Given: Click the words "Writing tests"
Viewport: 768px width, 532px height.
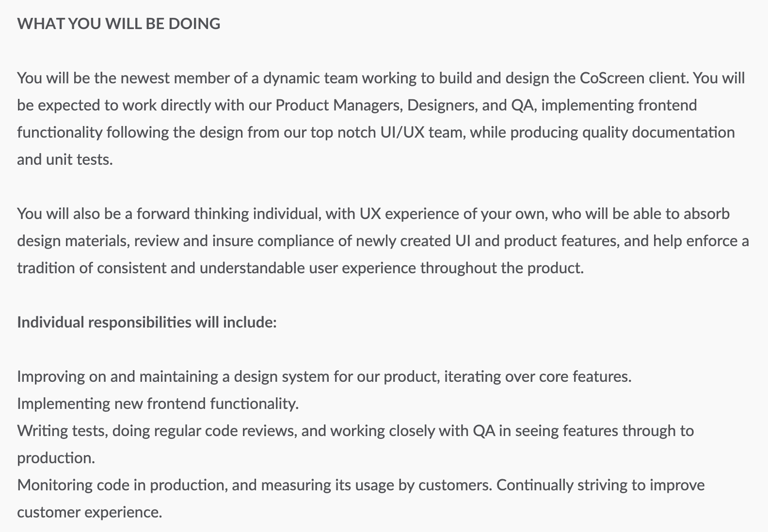Looking at the screenshot, I should pos(62,431).
